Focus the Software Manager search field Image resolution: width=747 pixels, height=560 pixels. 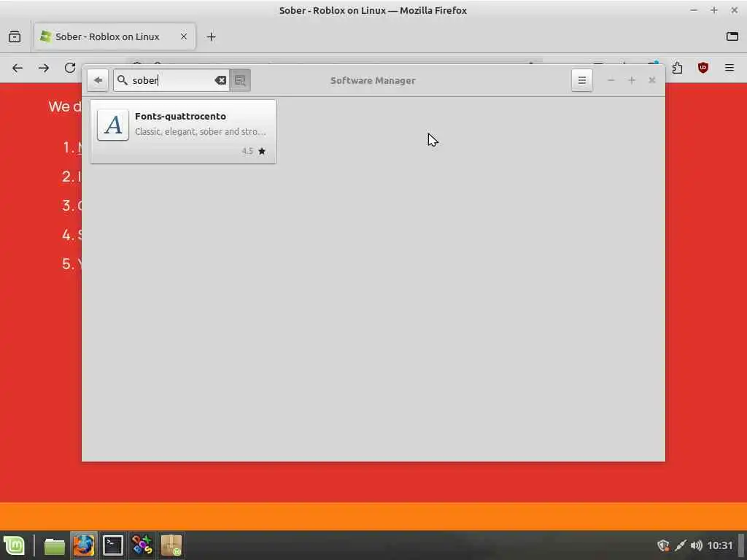click(x=171, y=80)
